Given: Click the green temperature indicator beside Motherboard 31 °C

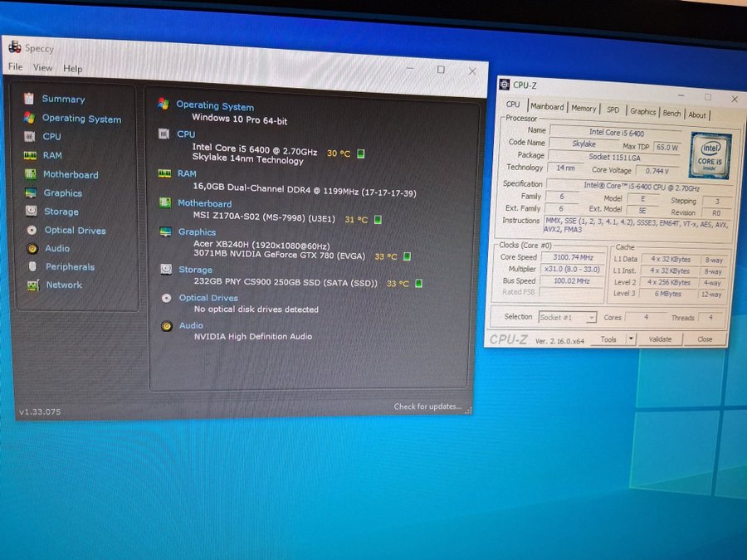Looking at the screenshot, I should click(378, 220).
